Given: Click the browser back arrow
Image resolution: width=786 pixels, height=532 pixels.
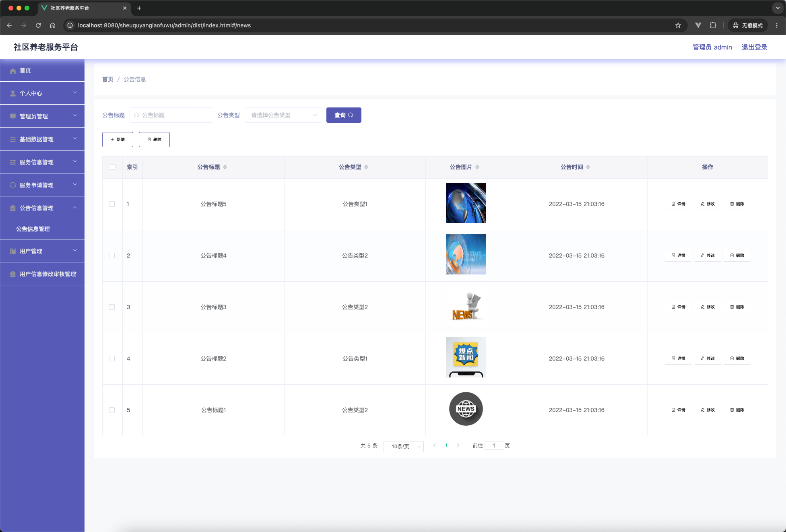Looking at the screenshot, I should [9, 25].
